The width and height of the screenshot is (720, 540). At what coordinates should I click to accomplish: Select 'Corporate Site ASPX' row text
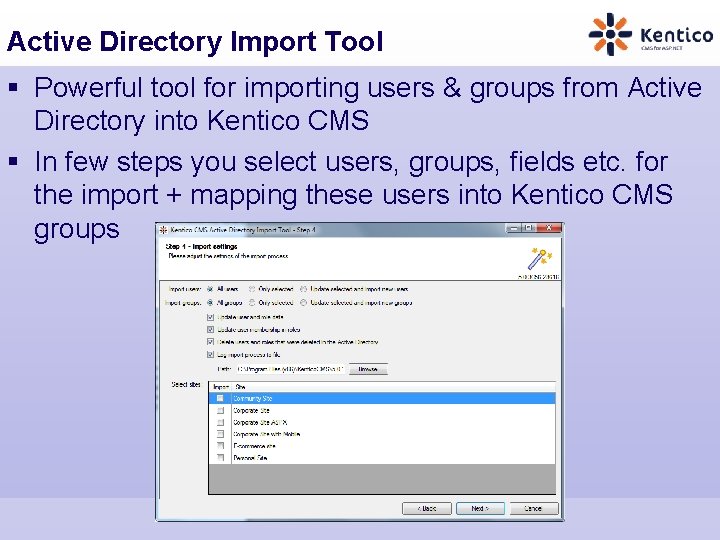pyautogui.click(x=260, y=422)
